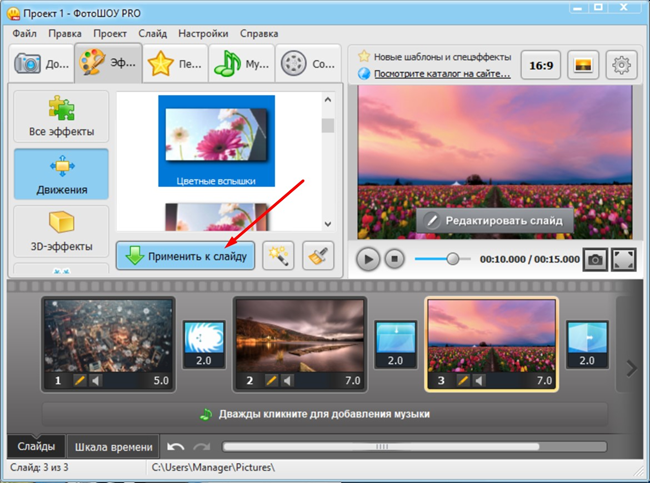Screen dimensions: 650x483
Task: Click the magic wand random effect icon
Action: click(278, 255)
